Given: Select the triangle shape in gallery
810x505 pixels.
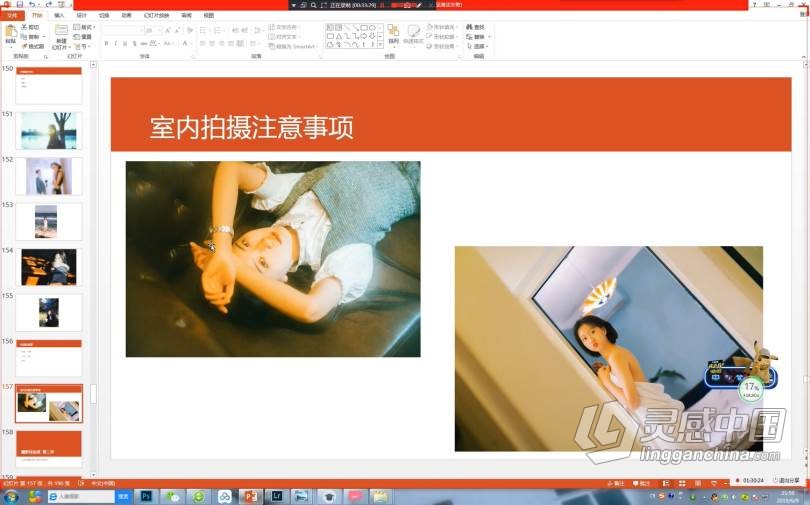Looking at the screenshot, I should coord(339,36).
